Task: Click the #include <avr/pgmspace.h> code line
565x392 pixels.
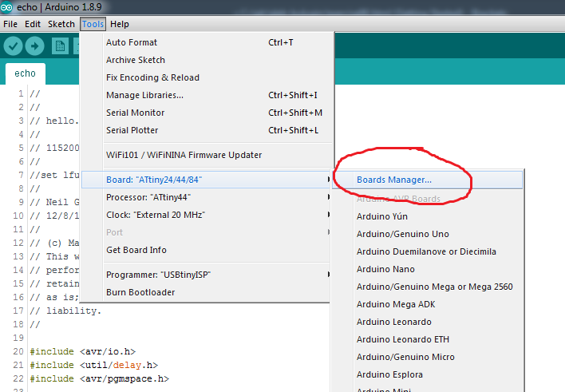Action: [100, 379]
